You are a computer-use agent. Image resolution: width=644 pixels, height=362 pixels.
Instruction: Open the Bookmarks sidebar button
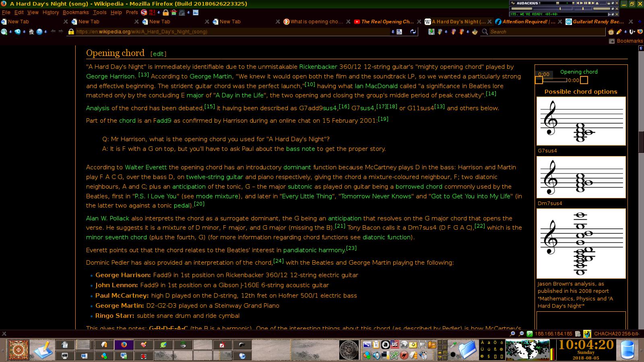pyautogui.click(x=626, y=41)
